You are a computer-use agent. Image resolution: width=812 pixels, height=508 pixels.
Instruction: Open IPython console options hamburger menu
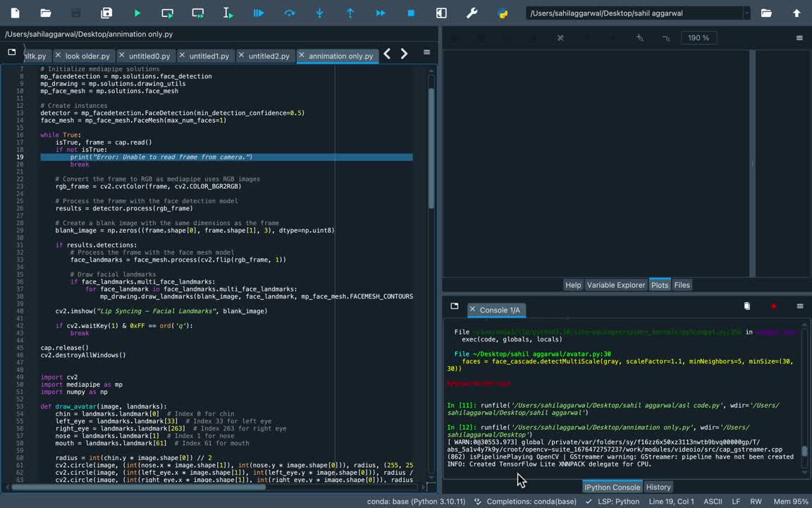coord(799,306)
